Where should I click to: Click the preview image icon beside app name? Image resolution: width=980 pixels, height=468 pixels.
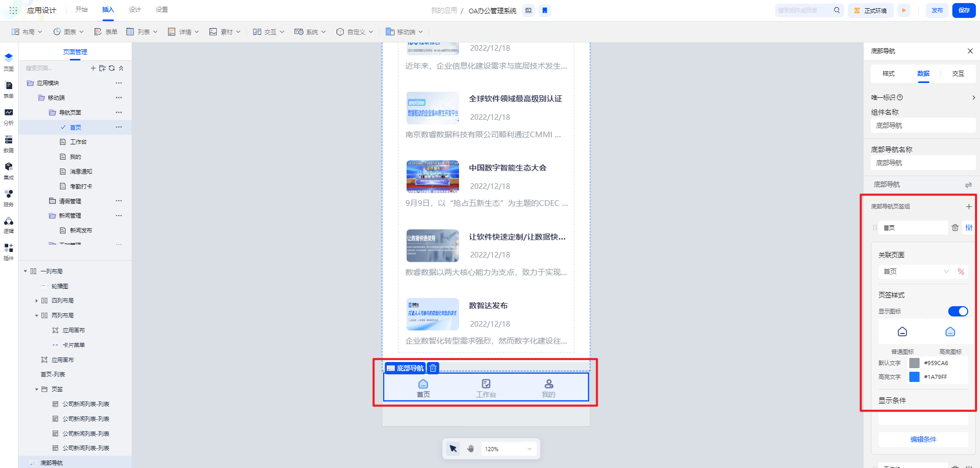[528, 10]
